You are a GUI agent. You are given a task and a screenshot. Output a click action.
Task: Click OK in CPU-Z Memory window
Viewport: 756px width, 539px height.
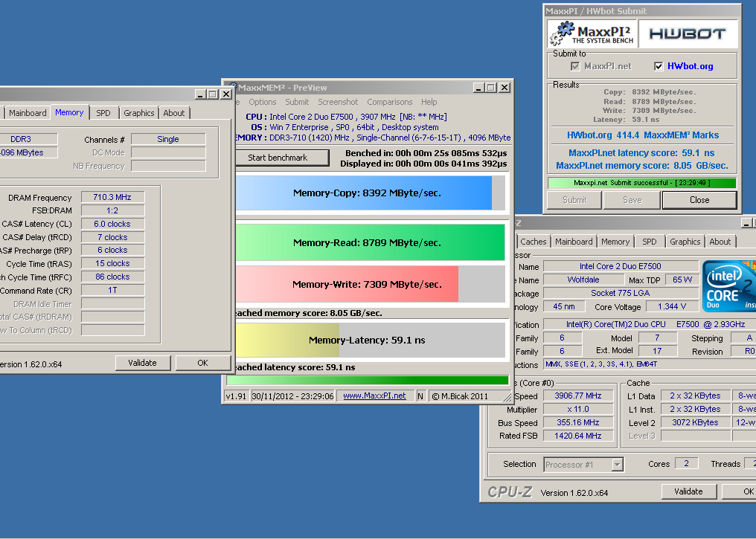(x=202, y=363)
